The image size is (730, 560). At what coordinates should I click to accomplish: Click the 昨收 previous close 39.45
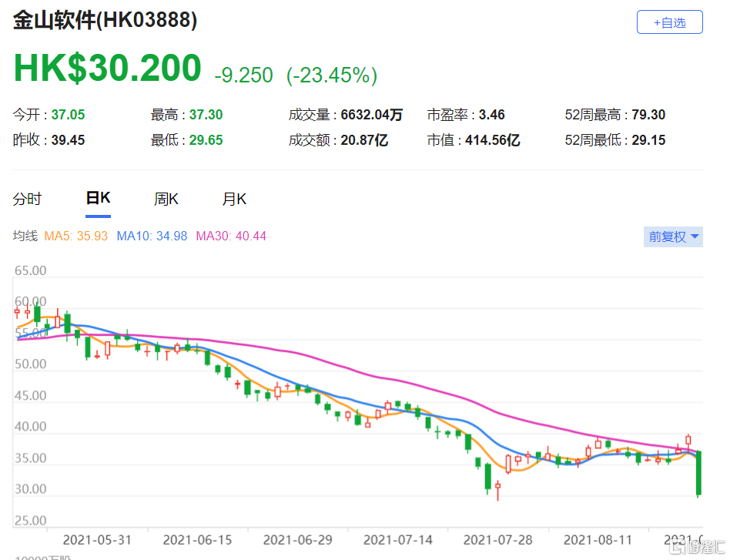68,140
